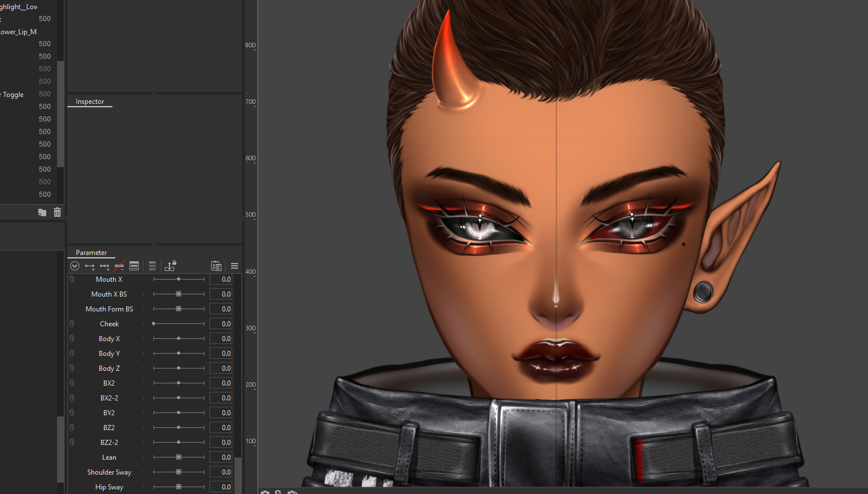The width and height of the screenshot is (868, 494).
Task: Click the upload-with-lock icon in Parameter toolbar
Action: pos(170,266)
